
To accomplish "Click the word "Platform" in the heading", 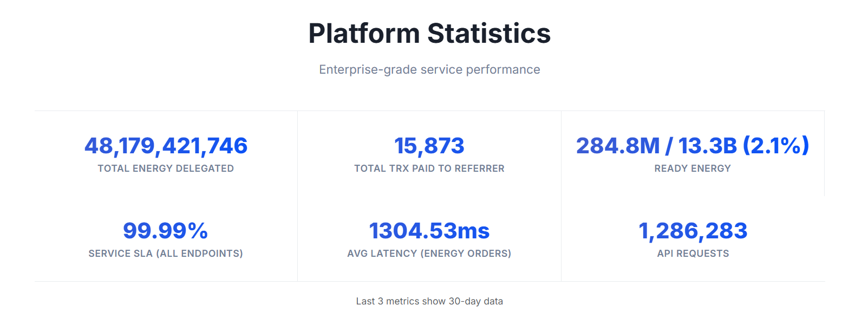I will pos(364,34).
